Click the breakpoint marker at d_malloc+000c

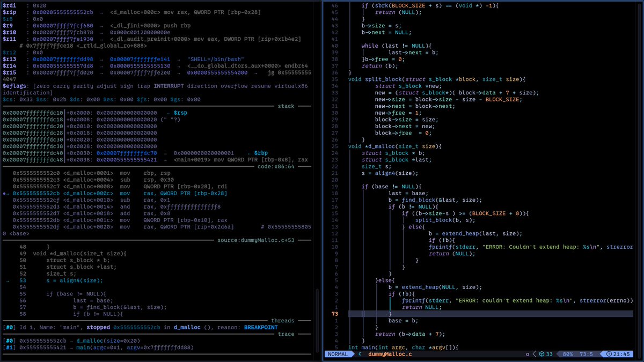point(5,193)
